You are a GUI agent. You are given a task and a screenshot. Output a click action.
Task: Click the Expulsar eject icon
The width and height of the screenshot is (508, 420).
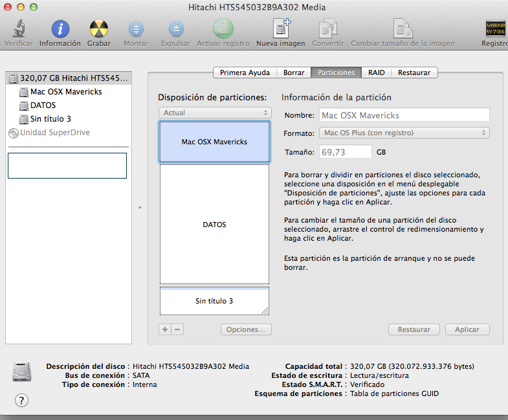point(176,29)
